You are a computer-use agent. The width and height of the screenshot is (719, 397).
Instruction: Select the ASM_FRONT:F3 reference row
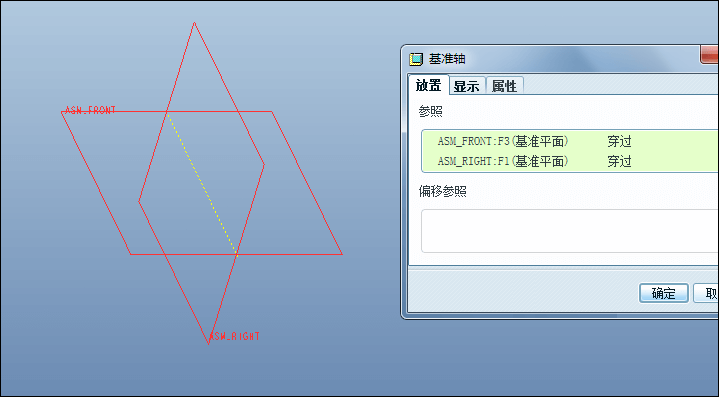(570, 141)
